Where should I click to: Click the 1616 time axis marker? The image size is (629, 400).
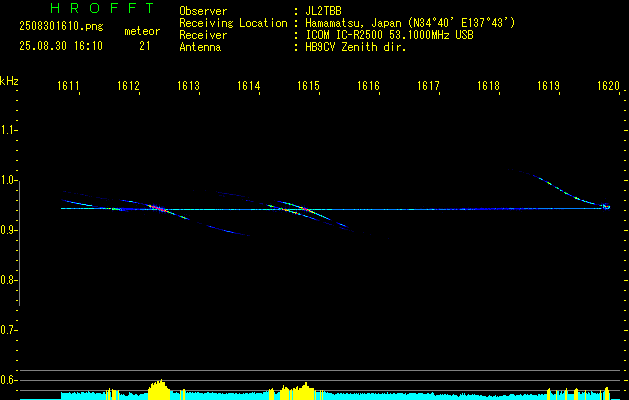pos(368,86)
